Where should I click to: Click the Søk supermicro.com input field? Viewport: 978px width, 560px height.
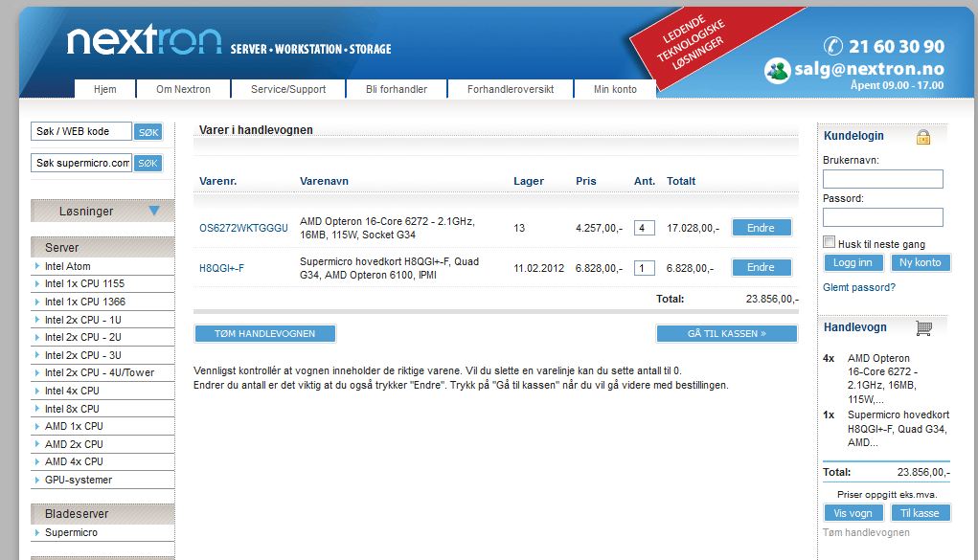point(81,163)
